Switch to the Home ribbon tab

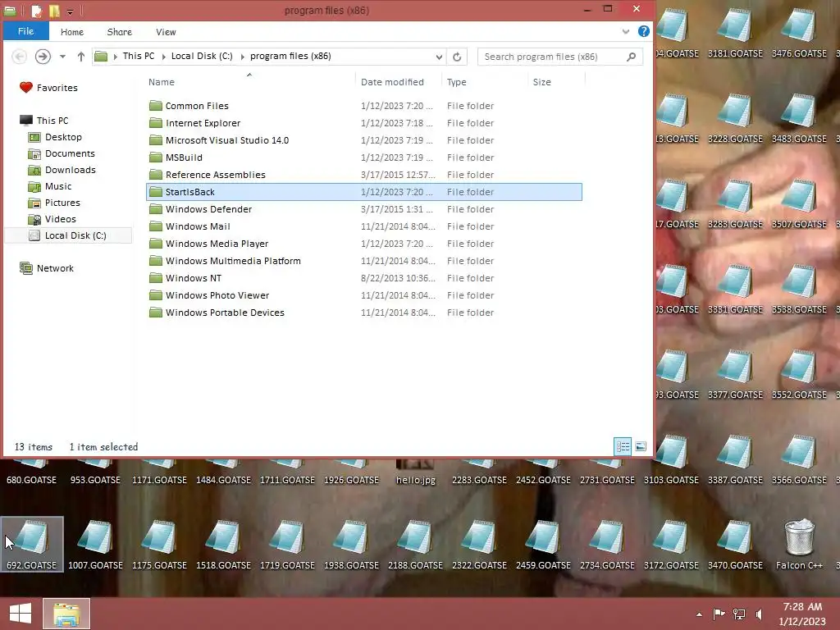pos(72,32)
